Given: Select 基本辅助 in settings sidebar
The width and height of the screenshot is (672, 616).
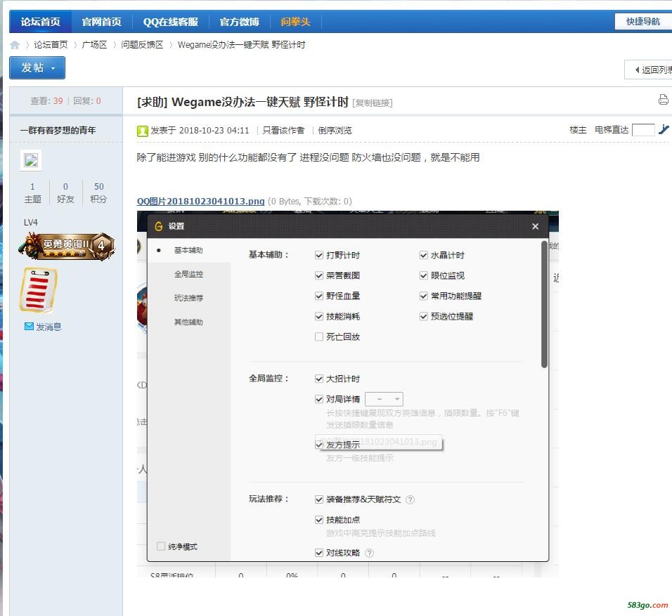Looking at the screenshot, I should 188,250.
